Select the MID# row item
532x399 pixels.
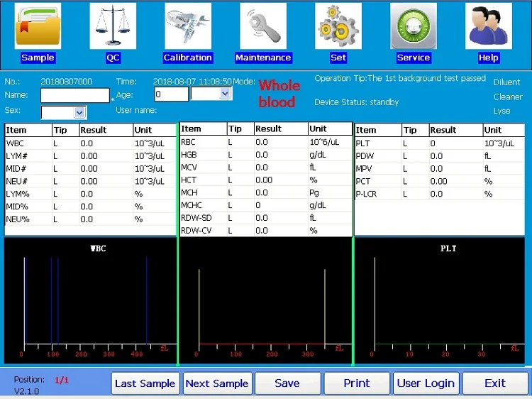91,168
